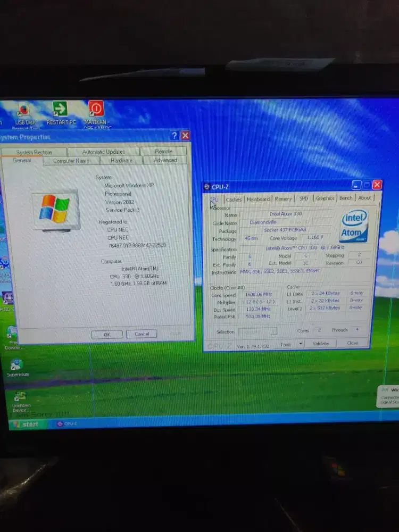Click the System Properties help question-mark button
The height and width of the screenshot is (532, 399).
(174, 136)
